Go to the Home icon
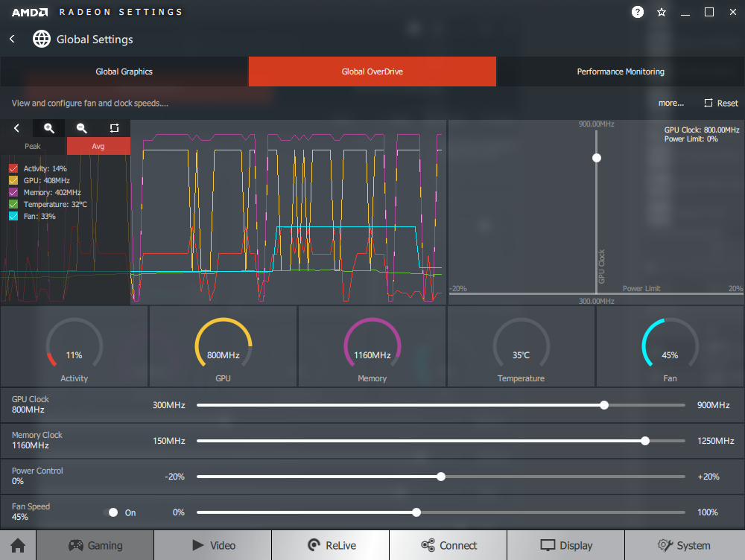Image resolution: width=745 pixels, height=560 pixels. point(18,545)
